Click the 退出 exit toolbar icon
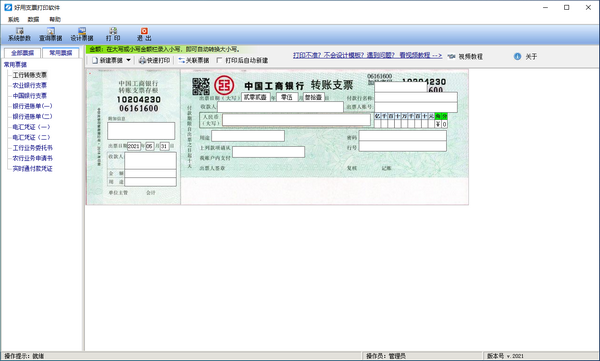 (x=144, y=34)
